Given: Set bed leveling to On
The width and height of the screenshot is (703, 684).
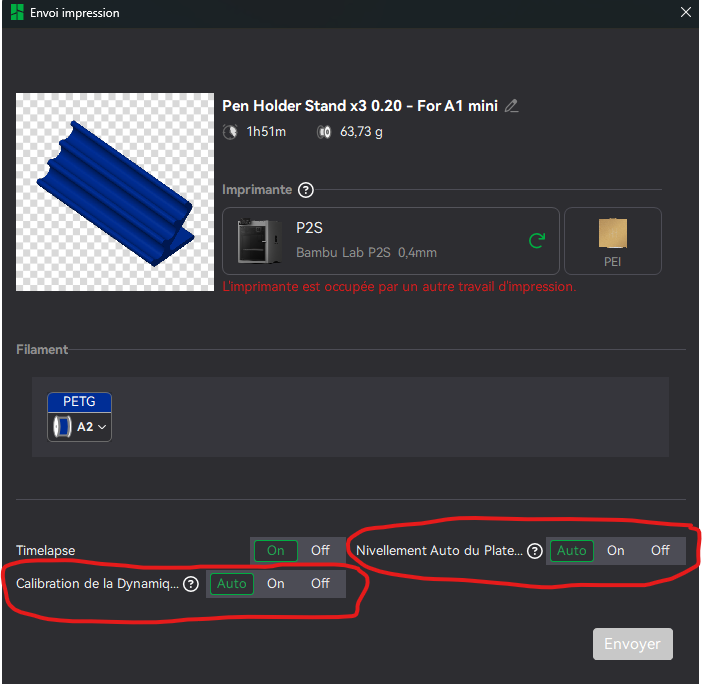Looking at the screenshot, I should (x=616, y=551).
